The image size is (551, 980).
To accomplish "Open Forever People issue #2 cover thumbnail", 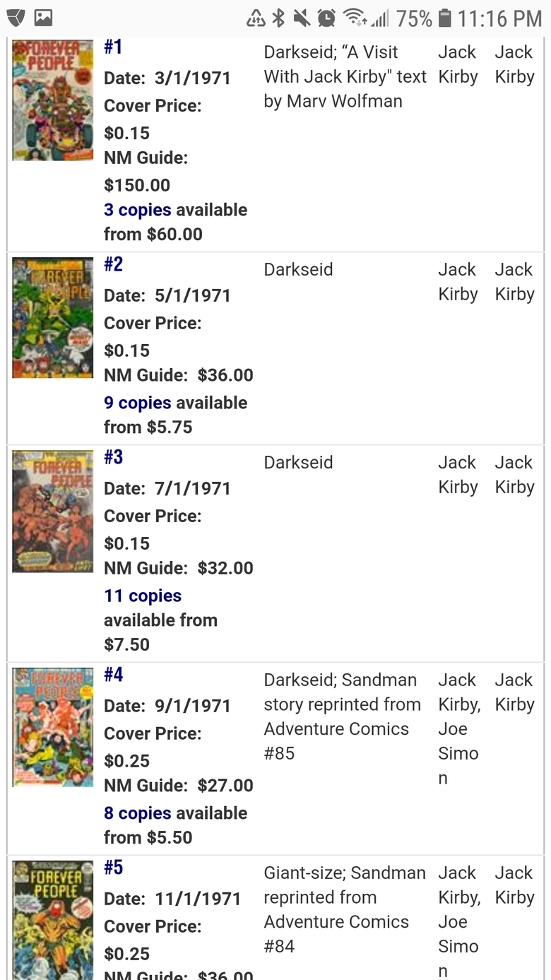I will point(53,317).
